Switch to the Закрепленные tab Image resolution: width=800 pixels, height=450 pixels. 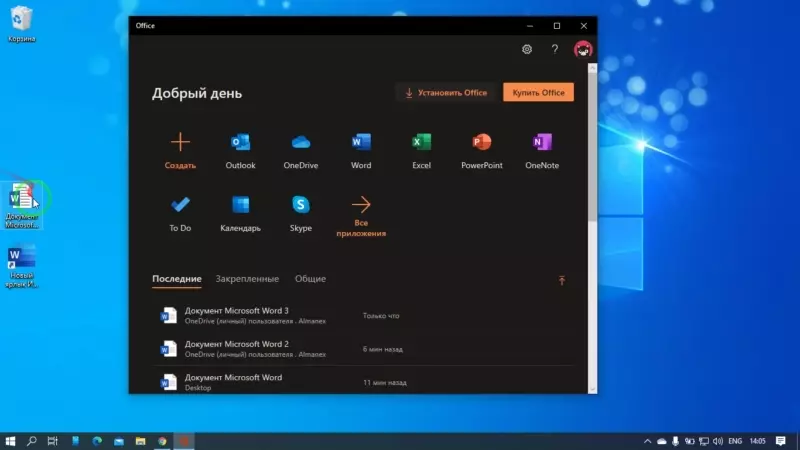click(x=247, y=279)
